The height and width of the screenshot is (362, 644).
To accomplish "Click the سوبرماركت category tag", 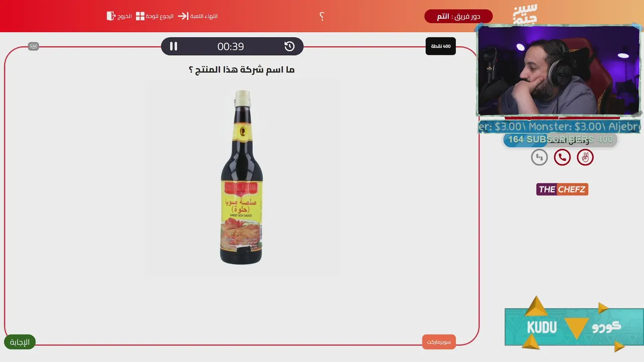I will 439,342.
